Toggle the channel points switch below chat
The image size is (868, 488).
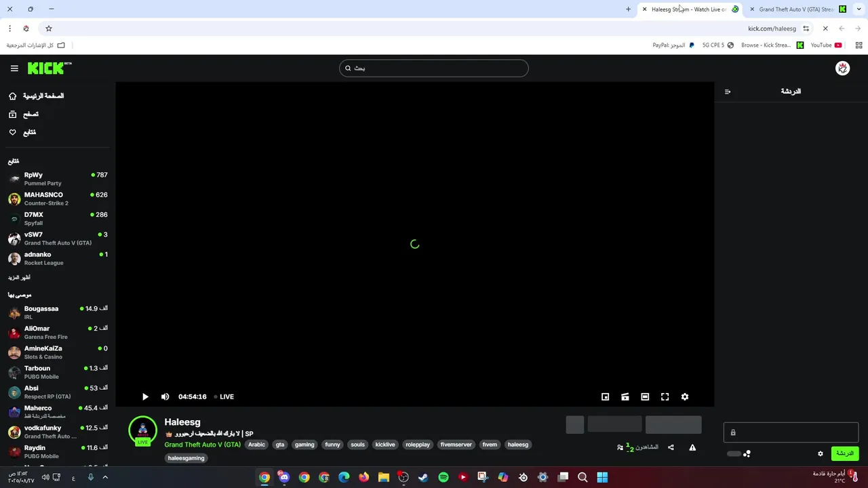pos(734,453)
